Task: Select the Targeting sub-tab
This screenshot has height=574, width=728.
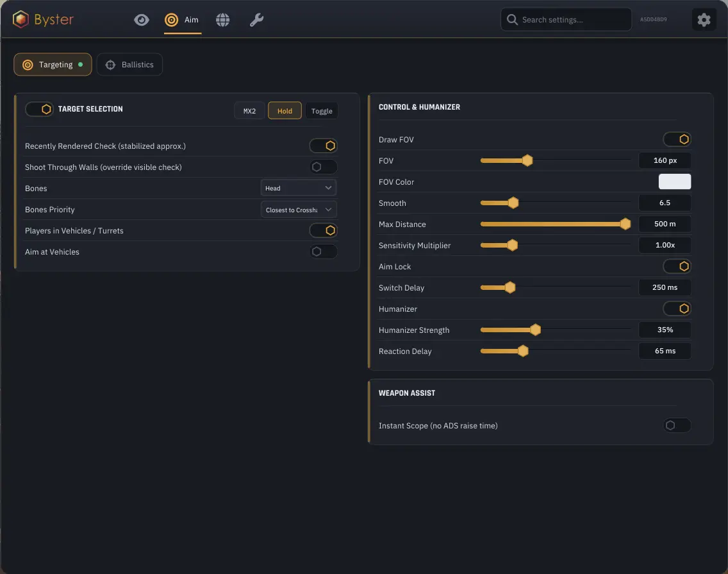Action: tap(53, 65)
